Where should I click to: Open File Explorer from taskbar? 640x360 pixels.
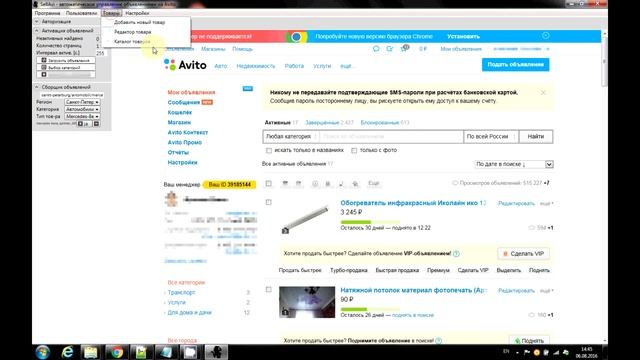91,352
